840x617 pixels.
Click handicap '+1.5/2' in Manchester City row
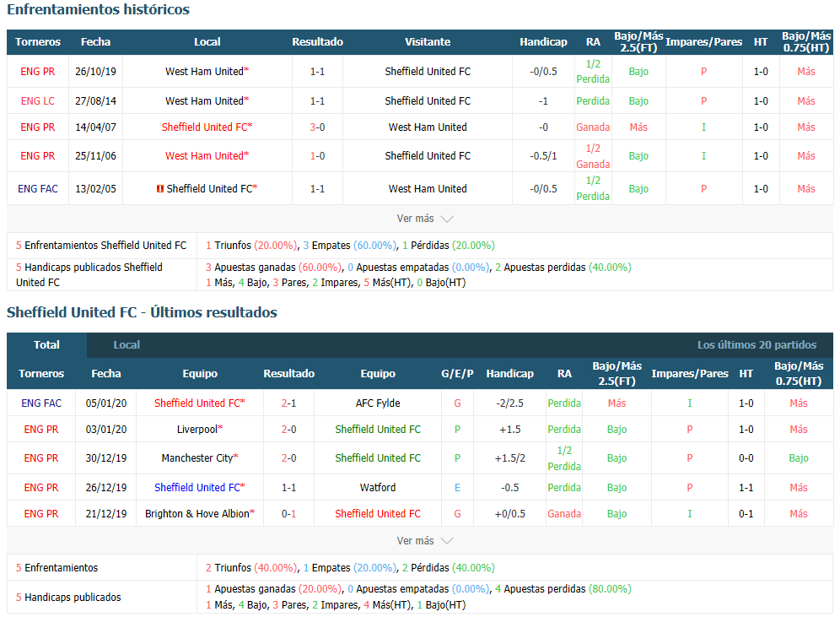pos(510,458)
